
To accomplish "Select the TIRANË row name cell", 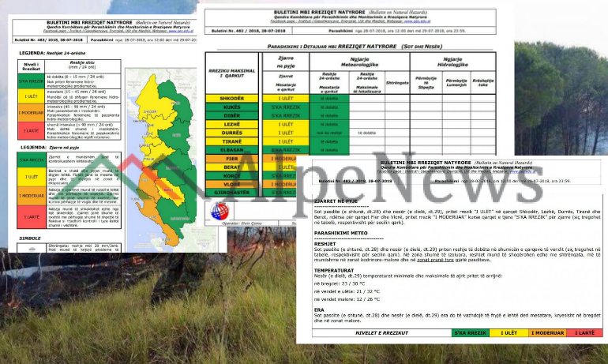I will [x=232, y=141].
